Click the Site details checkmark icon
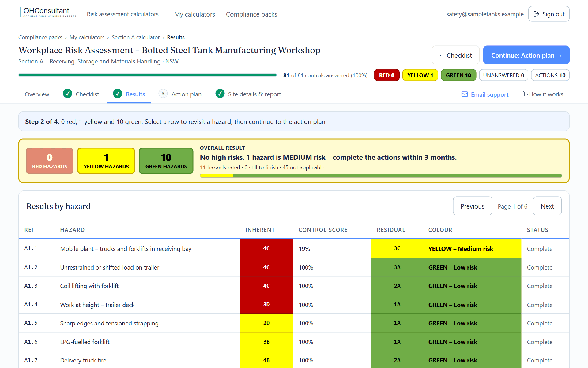Viewport: 588px width, 368px height. [x=220, y=94]
